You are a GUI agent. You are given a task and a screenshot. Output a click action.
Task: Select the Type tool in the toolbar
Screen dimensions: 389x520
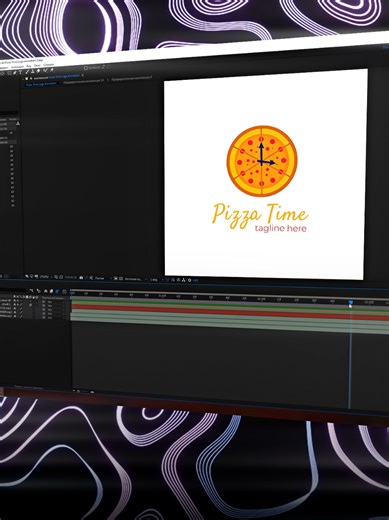20,71
